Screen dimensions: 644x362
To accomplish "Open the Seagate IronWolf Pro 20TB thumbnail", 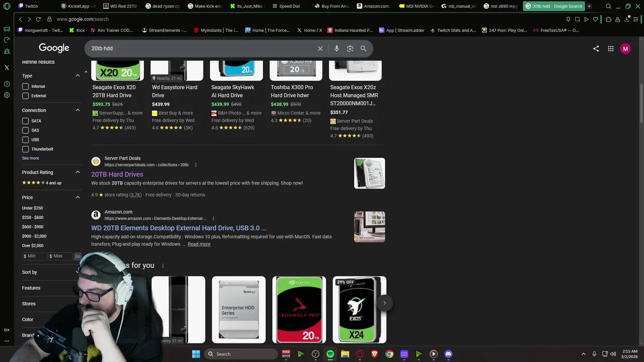I will point(299,310).
